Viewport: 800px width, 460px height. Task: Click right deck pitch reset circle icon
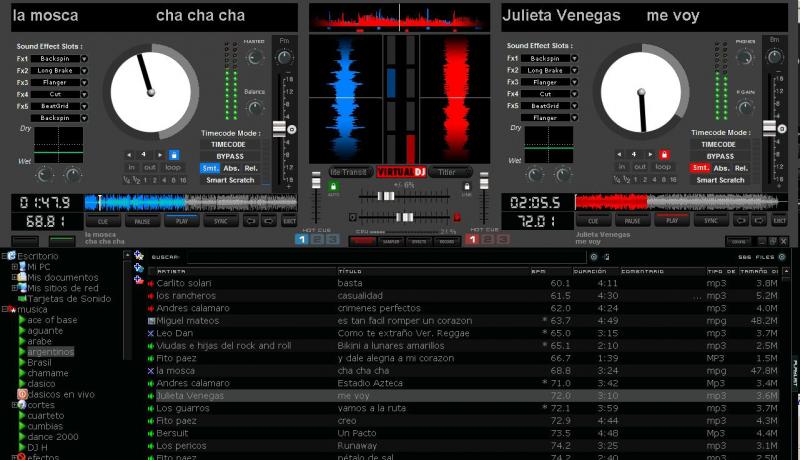coord(782,129)
